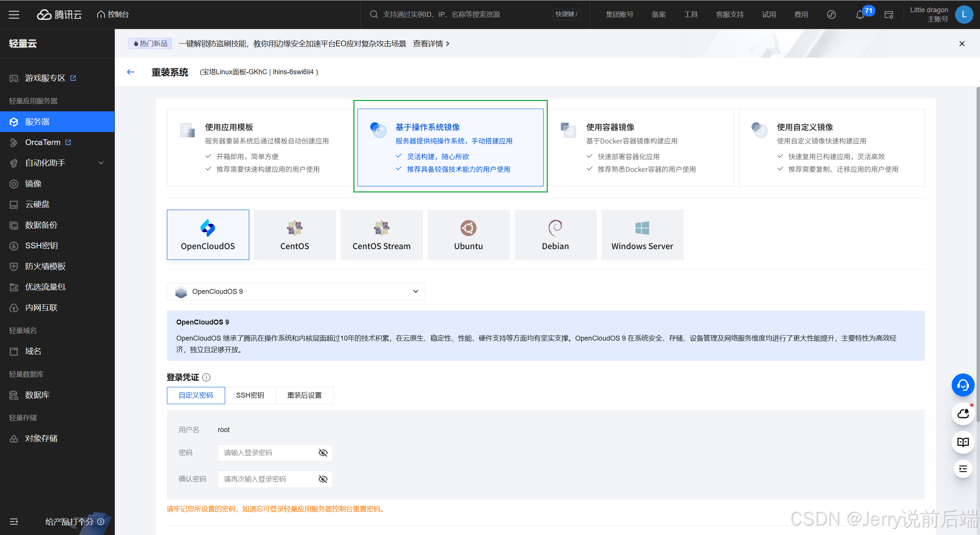
Task: Open the OpenCloudOS 9 version dropdown
Action: (x=296, y=292)
